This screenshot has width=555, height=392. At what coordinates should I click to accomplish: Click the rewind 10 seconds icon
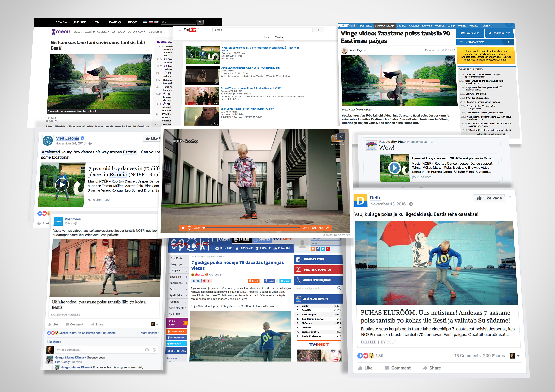[x=190, y=228]
